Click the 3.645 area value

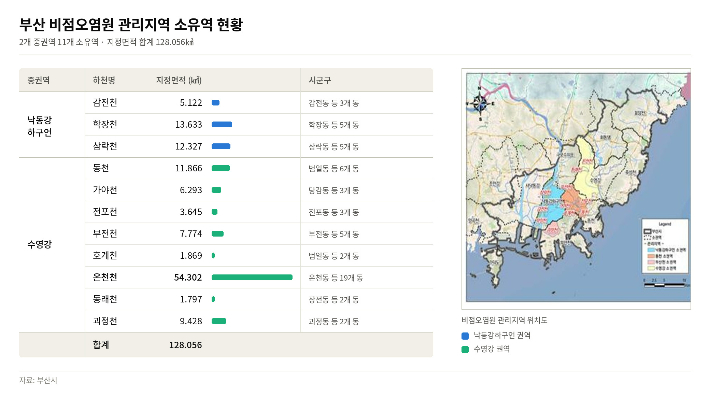(x=191, y=212)
